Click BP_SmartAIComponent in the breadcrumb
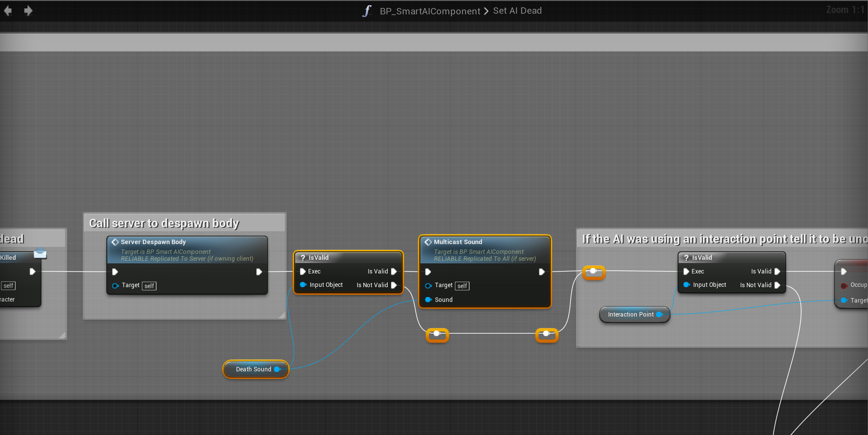The width and height of the screenshot is (868, 435). (x=430, y=11)
